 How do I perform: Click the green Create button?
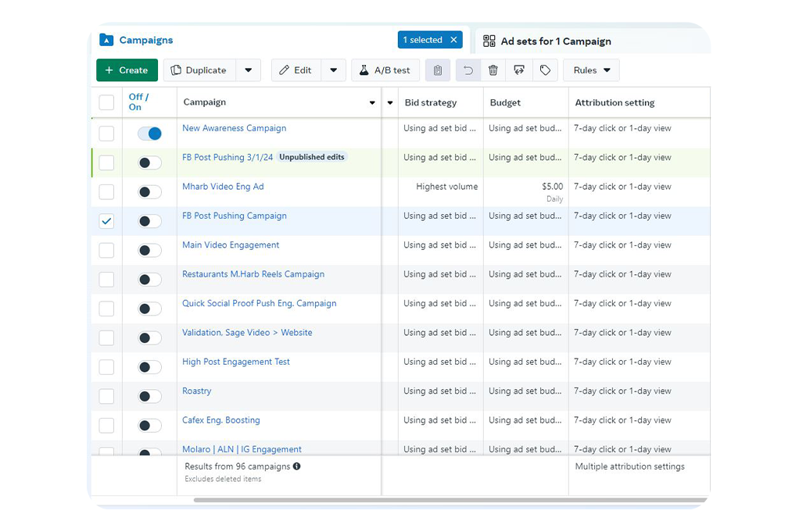(127, 70)
